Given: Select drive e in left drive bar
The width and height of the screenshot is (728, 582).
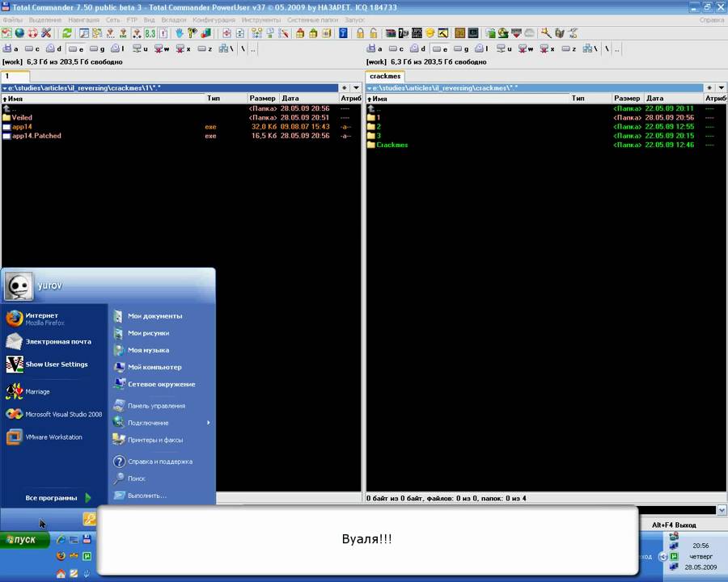Looking at the screenshot, I should [76, 48].
